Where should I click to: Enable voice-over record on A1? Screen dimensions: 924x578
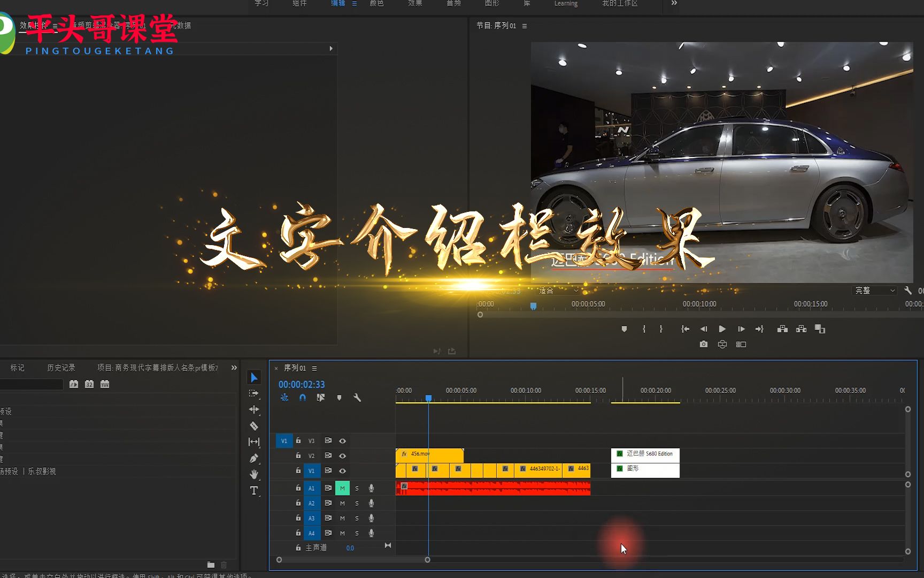click(371, 488)
